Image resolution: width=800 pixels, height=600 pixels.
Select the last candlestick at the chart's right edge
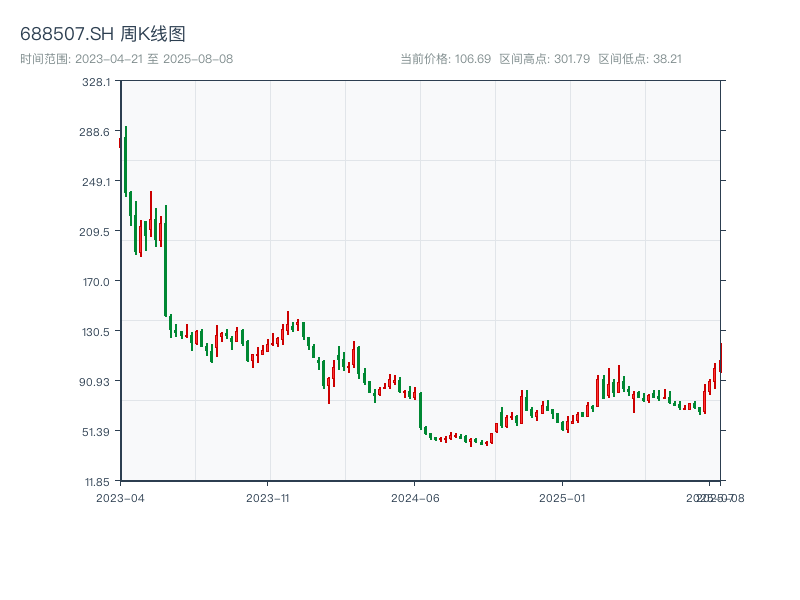pos(720,358)
